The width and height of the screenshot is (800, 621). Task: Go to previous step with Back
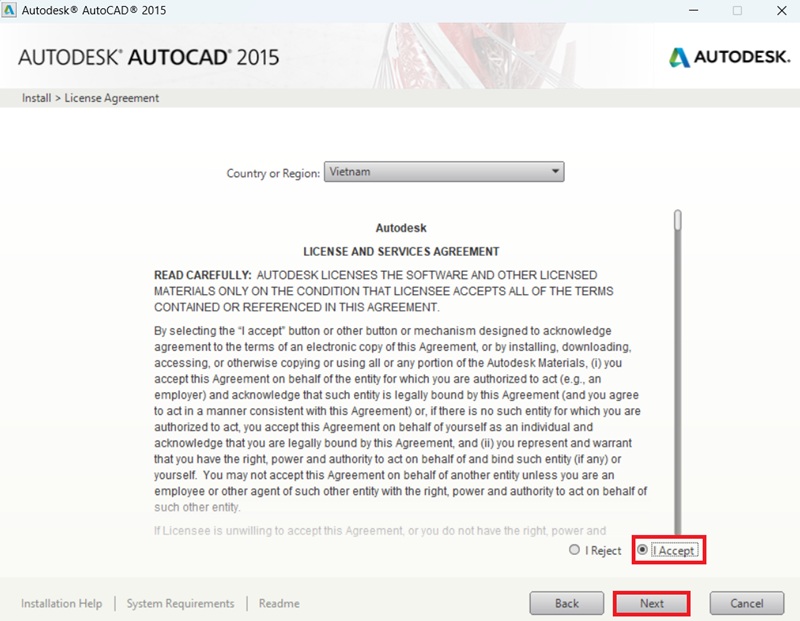(x=567, y=603)
